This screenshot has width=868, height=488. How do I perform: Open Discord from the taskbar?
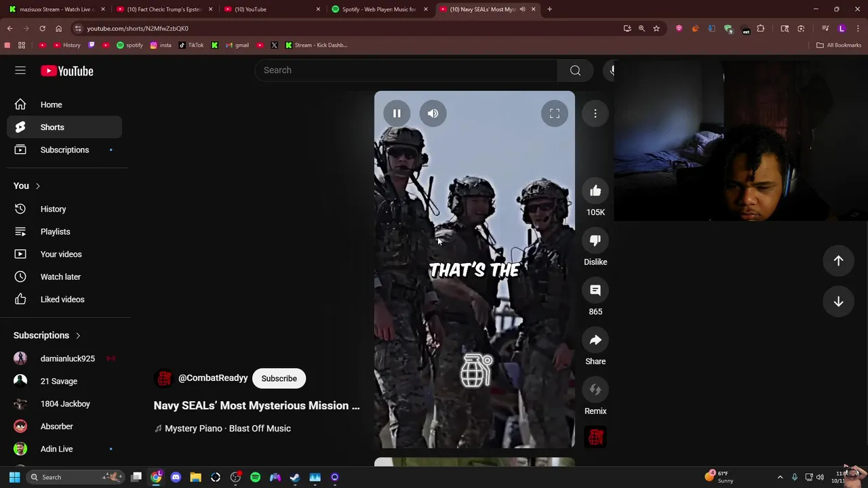(x=176, y=477)
